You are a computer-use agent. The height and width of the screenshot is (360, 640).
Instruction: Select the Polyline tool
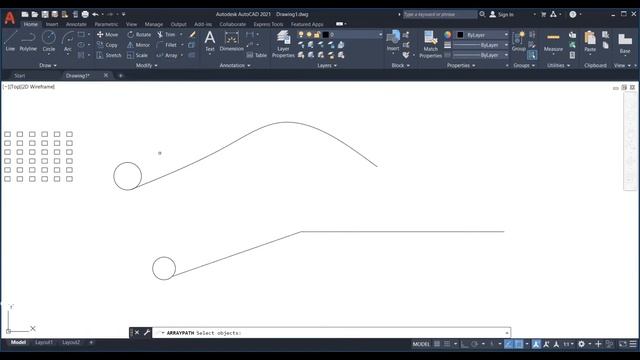tap(28, 41)
